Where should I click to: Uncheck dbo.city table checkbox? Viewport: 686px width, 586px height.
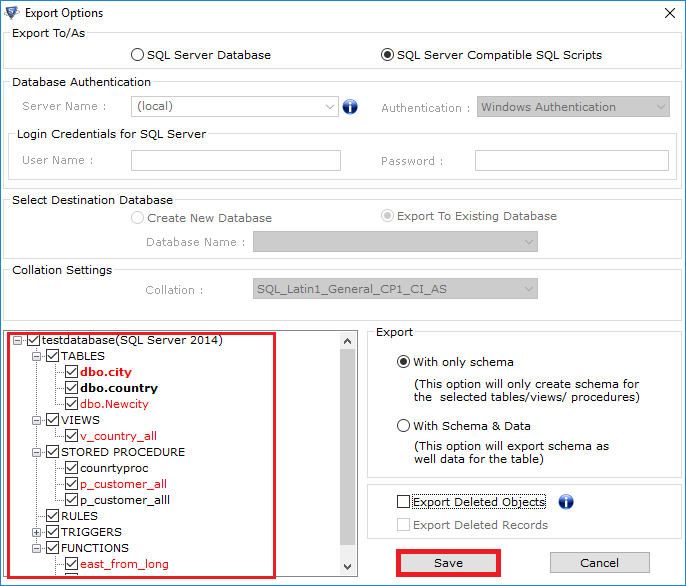click(x=72, y=372)
